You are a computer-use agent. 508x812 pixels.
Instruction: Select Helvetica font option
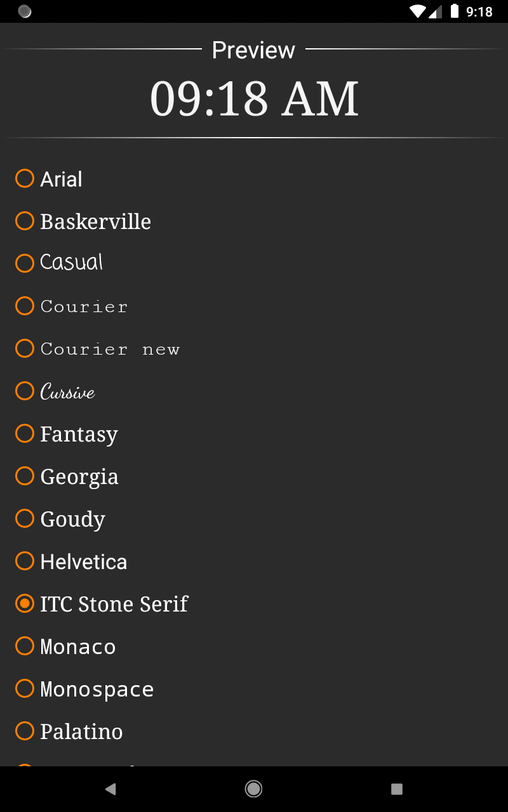click(x=25, y=561)
